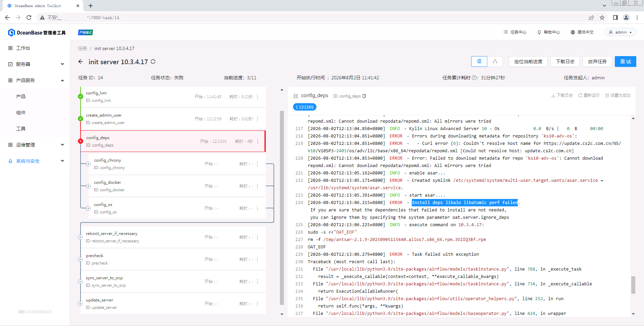Open the Chrome three-dot menu
The height and width of the screenshot is (326, 644).
(x=637, y=17)
